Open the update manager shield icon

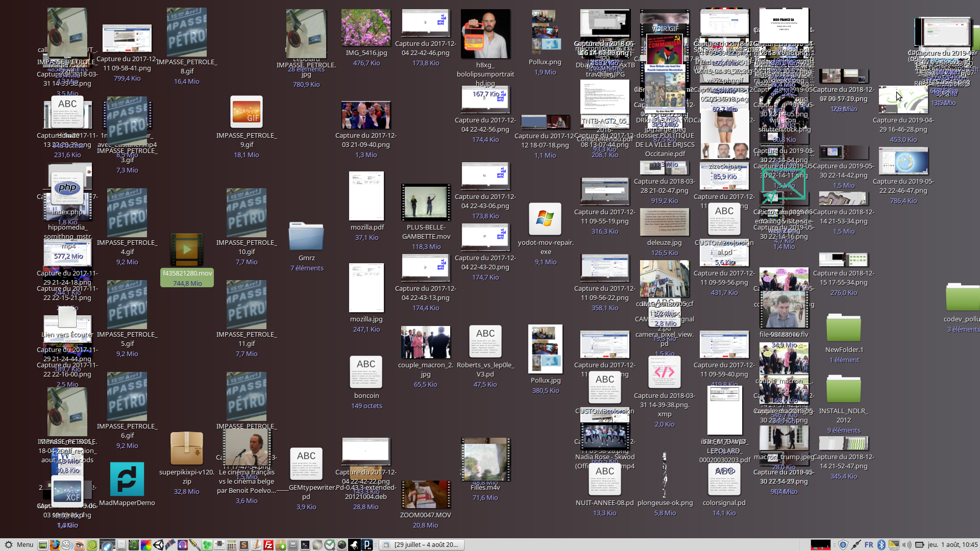click(x=843, y=545)
